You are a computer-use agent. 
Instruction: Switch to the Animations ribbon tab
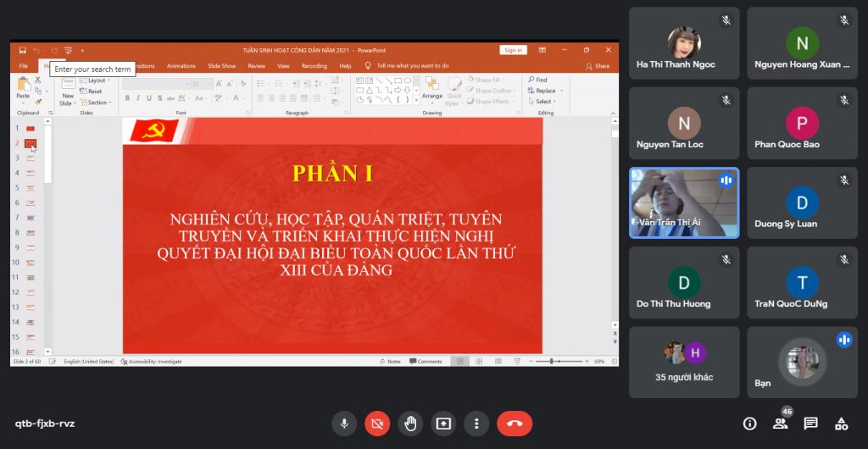point(181,65)
